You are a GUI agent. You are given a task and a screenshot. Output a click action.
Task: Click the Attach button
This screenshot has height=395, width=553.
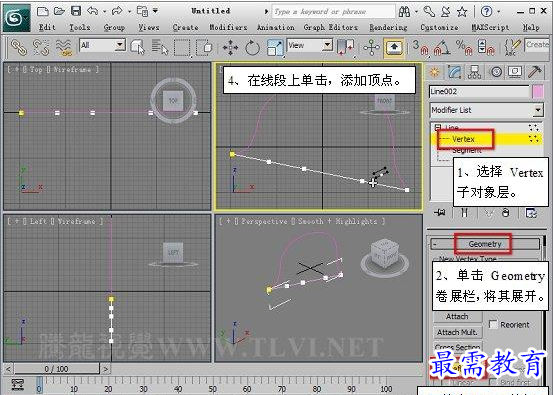pyautogui.click(x=457, y=316)
